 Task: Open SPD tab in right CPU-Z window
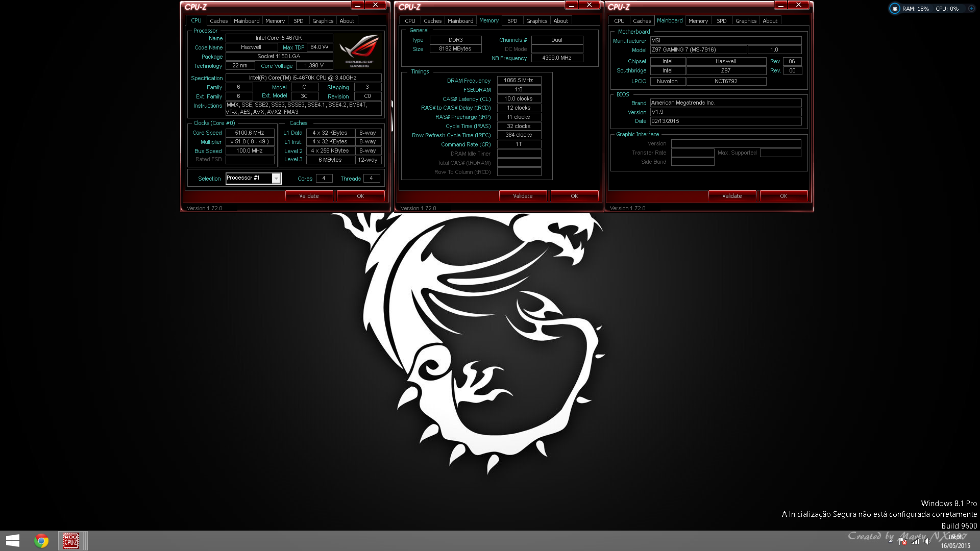tap(722, 21)
